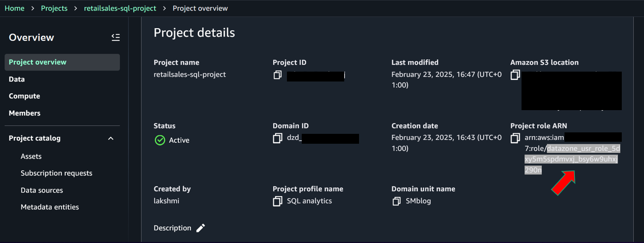Open Metadata entities in catalog
Screen dimensions: 644x243
[x=49, y=207]
